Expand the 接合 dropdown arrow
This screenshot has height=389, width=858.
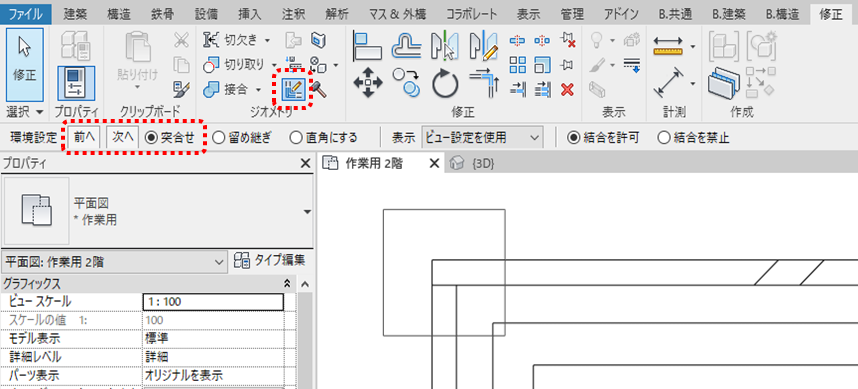(x=257, y=89)
